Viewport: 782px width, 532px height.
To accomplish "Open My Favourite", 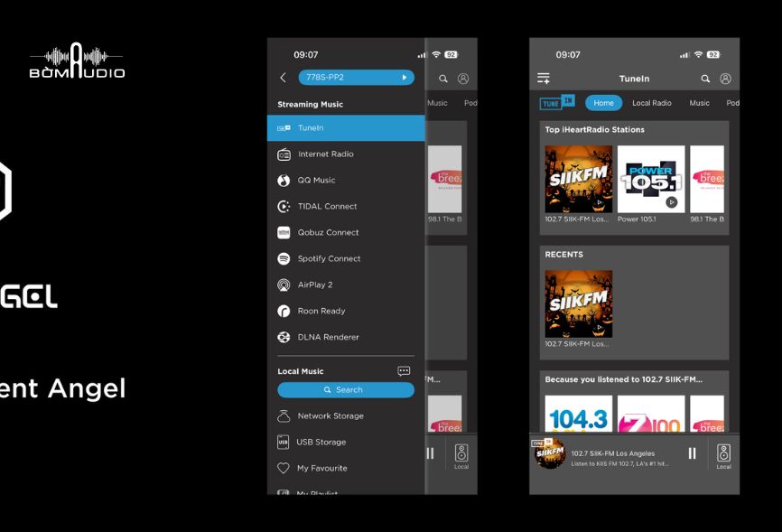I will [346, 468].
